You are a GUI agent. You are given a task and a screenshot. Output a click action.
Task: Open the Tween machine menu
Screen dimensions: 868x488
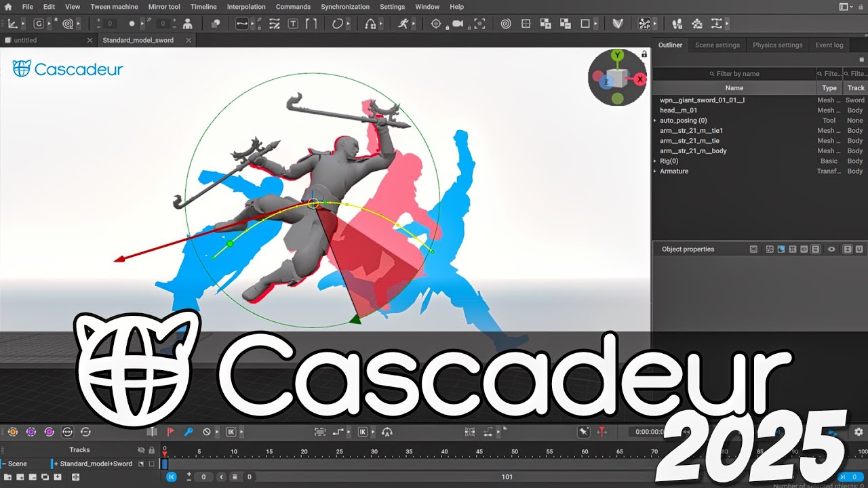point(114,7)
